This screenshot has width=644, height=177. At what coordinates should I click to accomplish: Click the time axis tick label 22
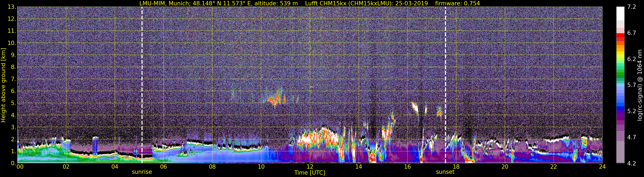[x=554, y=167]
